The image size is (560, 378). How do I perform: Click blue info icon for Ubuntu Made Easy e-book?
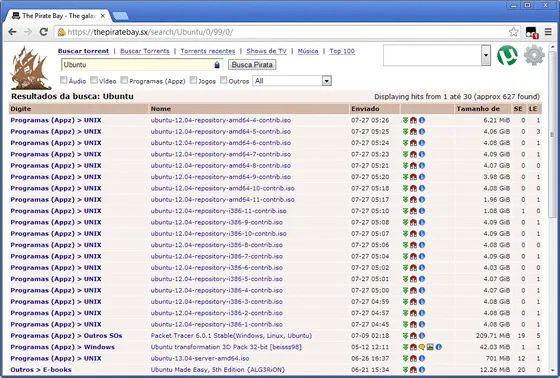[x=422, y=370]
